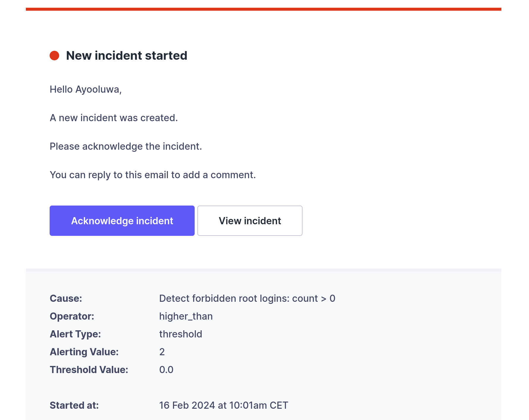Click the red incident status dot
The width and height of the screenshot is (529, 420).
54,56
